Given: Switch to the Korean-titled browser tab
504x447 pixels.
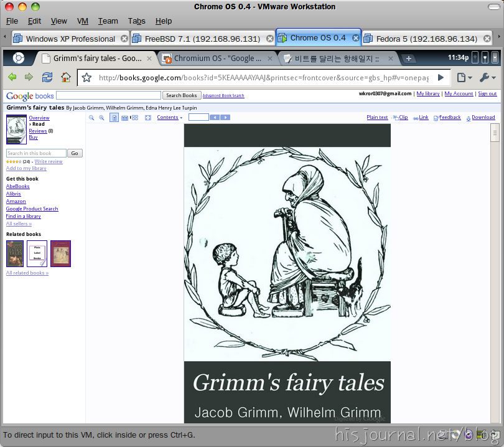Looking at the screenshot, I should pos(337,59).
